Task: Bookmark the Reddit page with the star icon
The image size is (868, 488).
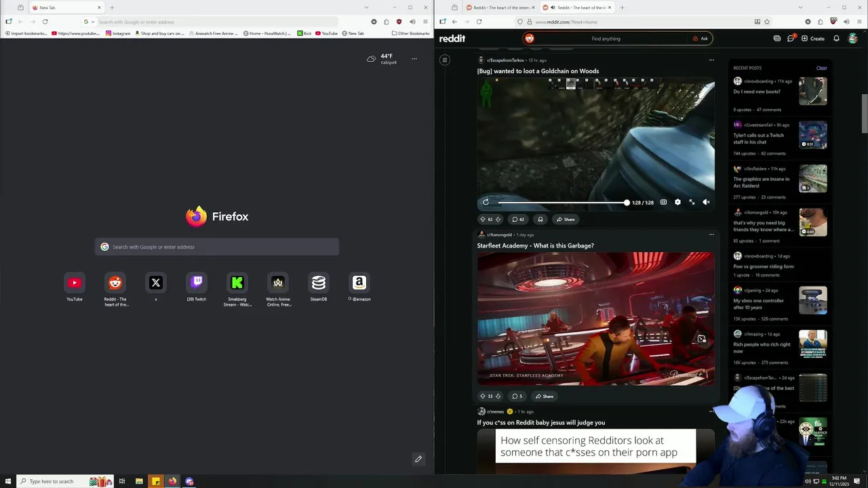Action: pyautogui.click(x=767, y=22)
